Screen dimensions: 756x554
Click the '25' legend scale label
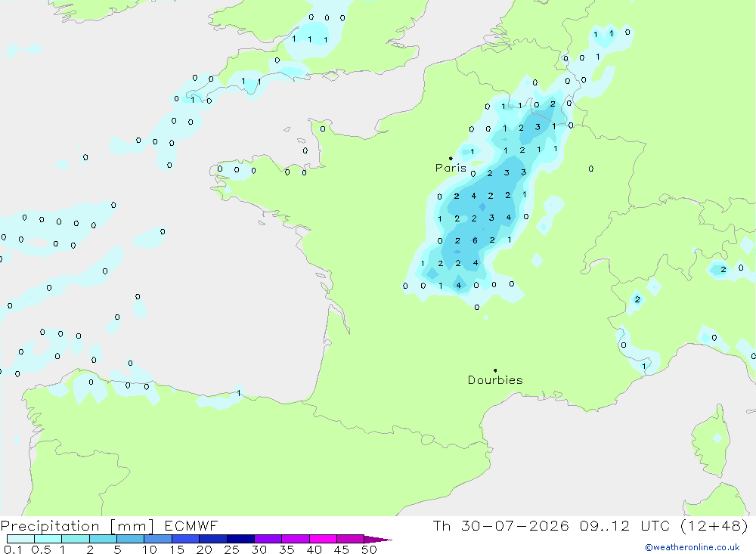[232, 549]
